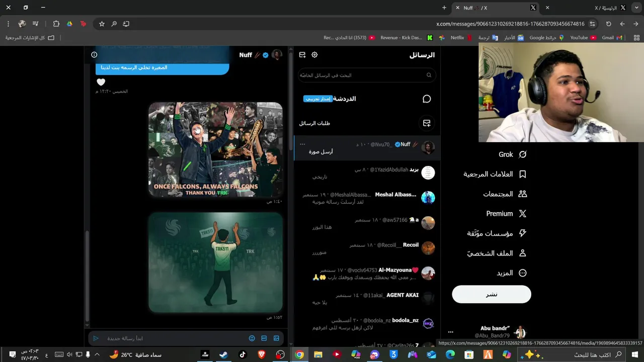Screen dimensions: 644x362
Task: Open Abu bandr account menu dots
Action: (x=451, y=332)
